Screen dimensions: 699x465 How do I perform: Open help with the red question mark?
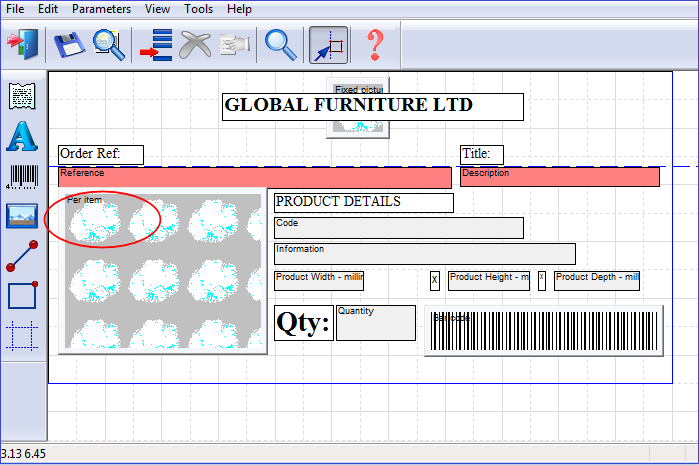(375, 45)
